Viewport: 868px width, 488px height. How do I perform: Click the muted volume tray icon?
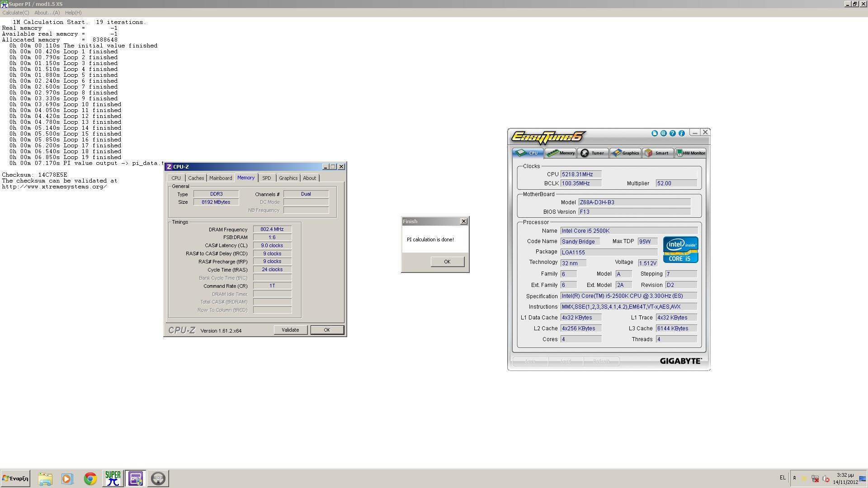826,479
